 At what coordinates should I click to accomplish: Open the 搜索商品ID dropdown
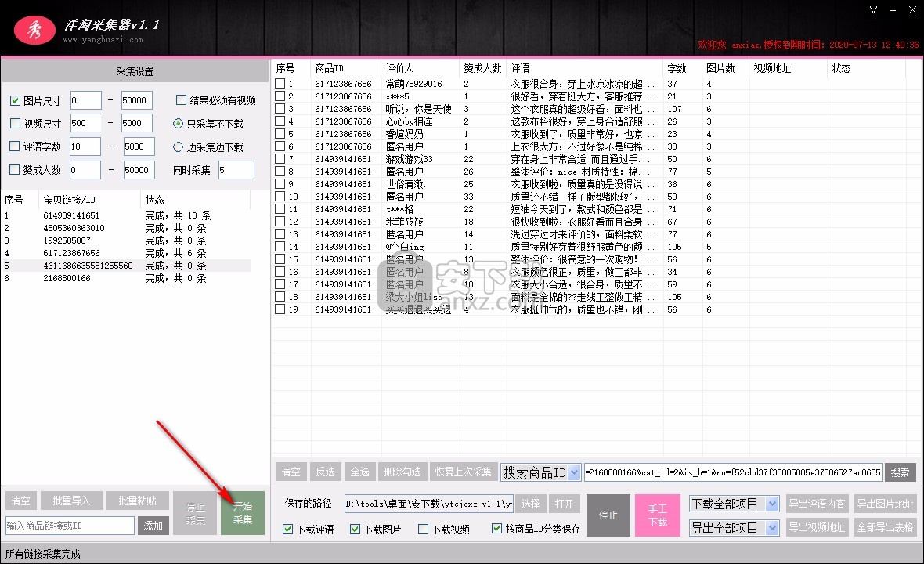pyautogui.click(x=575, y=472)
